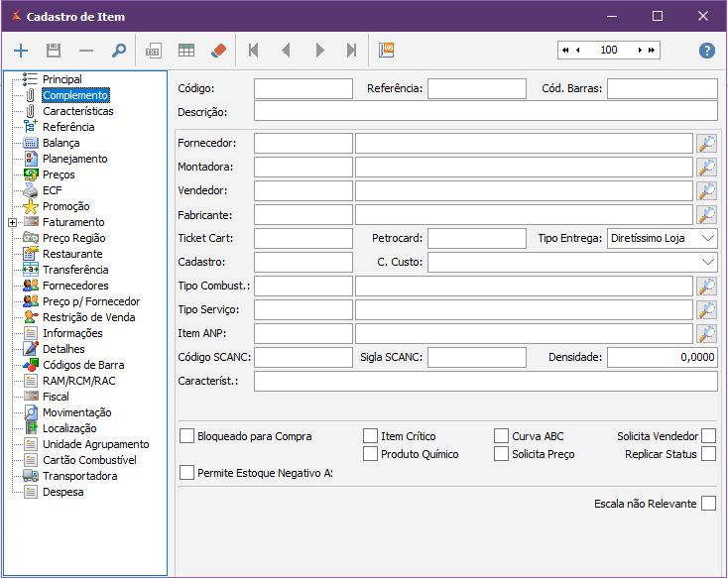Screen dimensions: 728x578
Task: Open the Fiscal section in tree
Action: [x=56, y=397]
